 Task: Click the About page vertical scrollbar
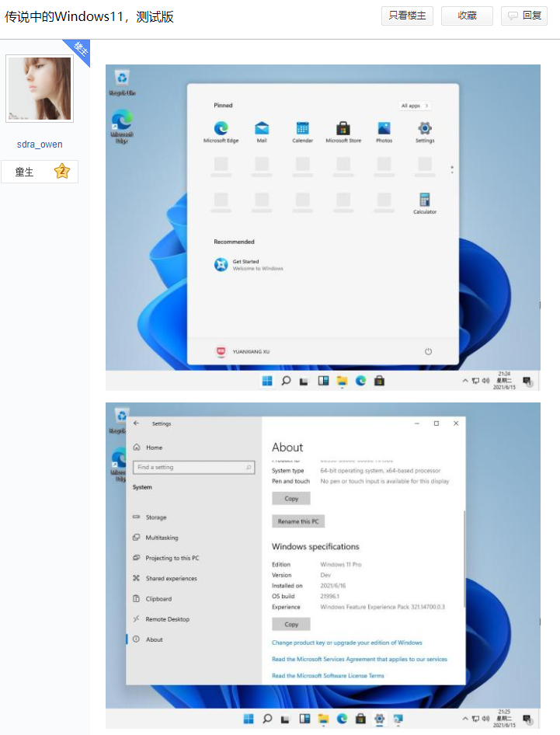pyautogui.click(x=464, y=559)
